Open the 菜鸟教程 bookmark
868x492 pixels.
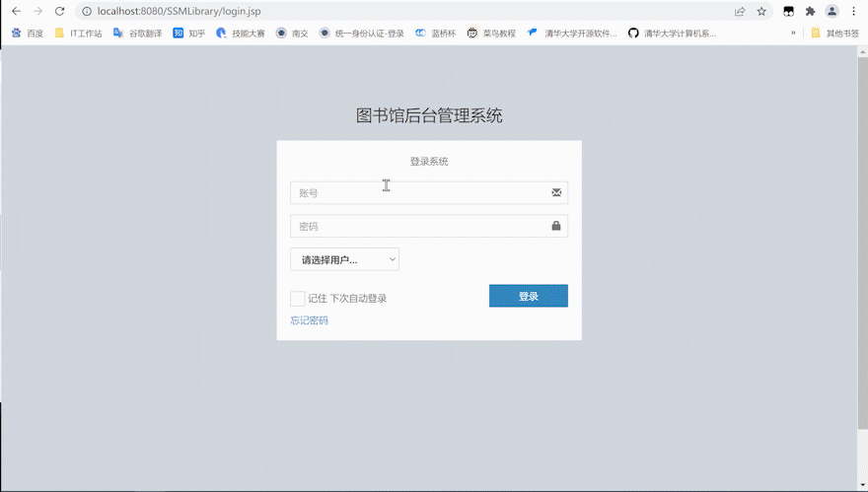click(491, 34)
